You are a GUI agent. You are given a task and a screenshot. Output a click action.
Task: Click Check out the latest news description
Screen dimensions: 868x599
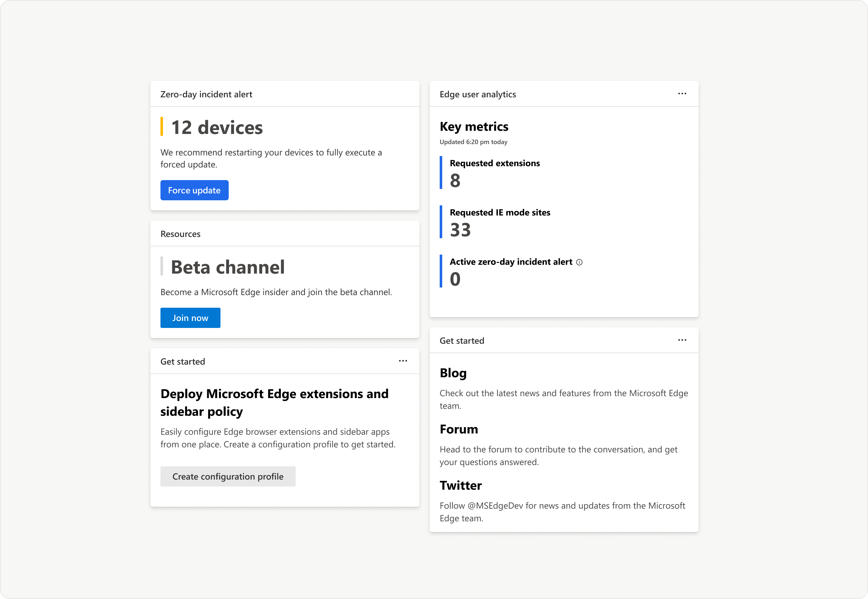pos(564,399)
